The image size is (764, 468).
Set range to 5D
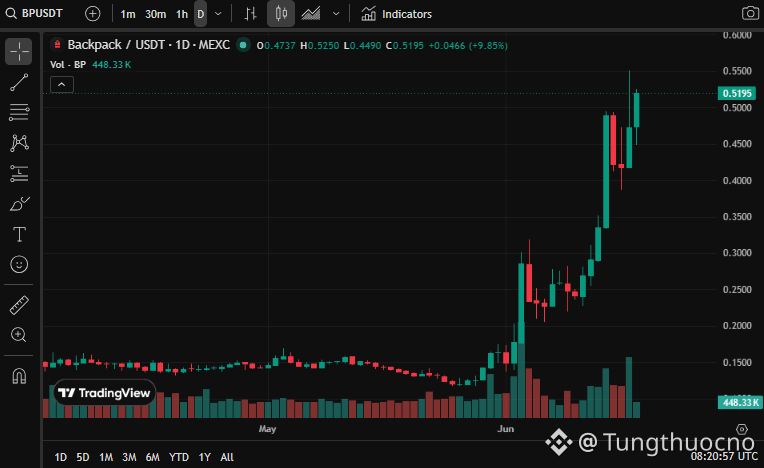click(x=83, y=457)
